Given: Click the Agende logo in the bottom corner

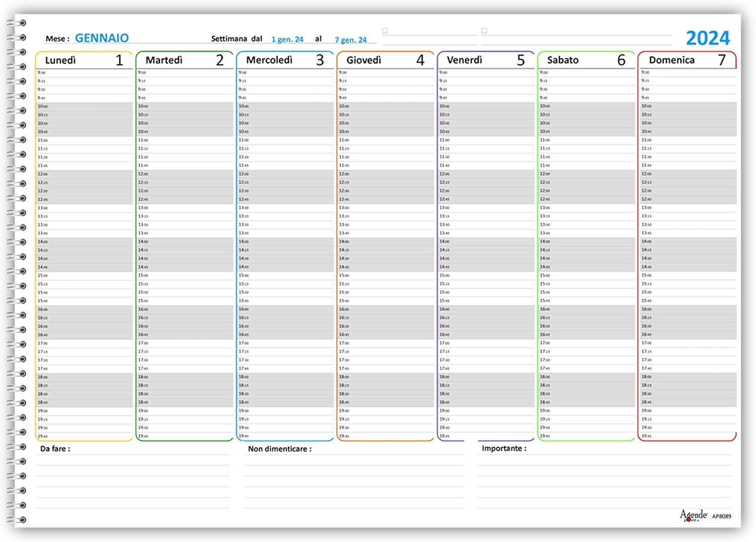Looking at the screenshot, I should tap(694, 515).
